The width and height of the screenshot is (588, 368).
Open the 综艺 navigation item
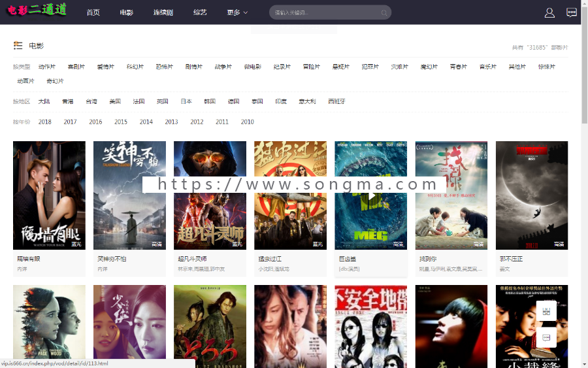pos(200,13)
